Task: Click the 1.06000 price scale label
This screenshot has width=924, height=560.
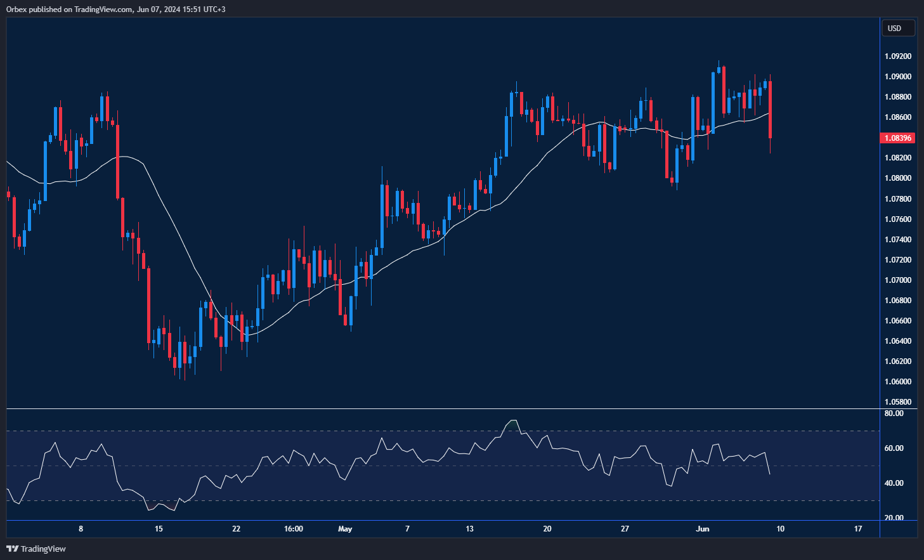Action: click(898, 382)
